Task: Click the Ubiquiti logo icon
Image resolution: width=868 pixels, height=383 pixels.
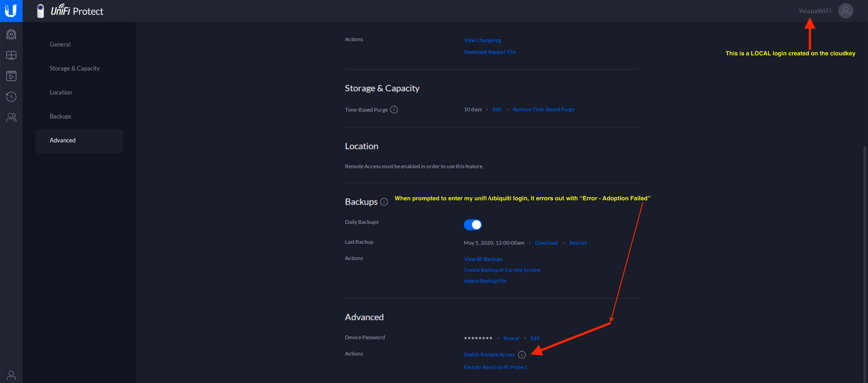Action: point(11,10)
